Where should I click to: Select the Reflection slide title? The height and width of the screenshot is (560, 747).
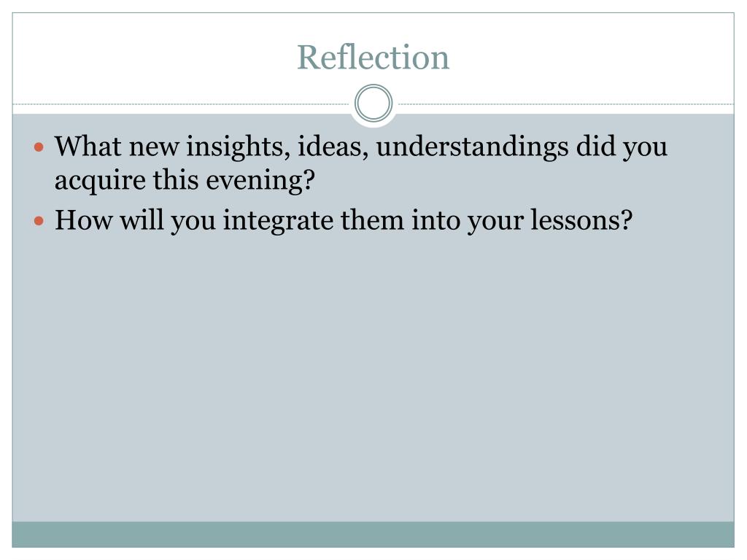373,57
